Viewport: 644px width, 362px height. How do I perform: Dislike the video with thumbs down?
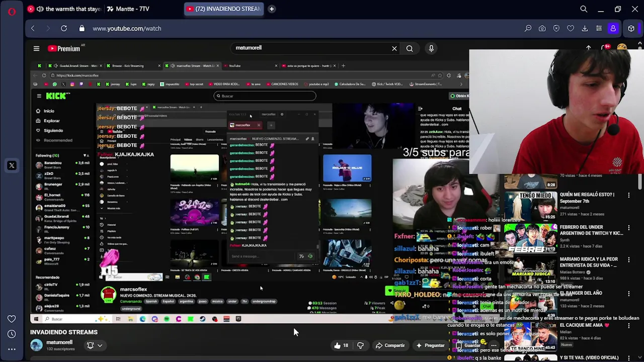point(360,345)
